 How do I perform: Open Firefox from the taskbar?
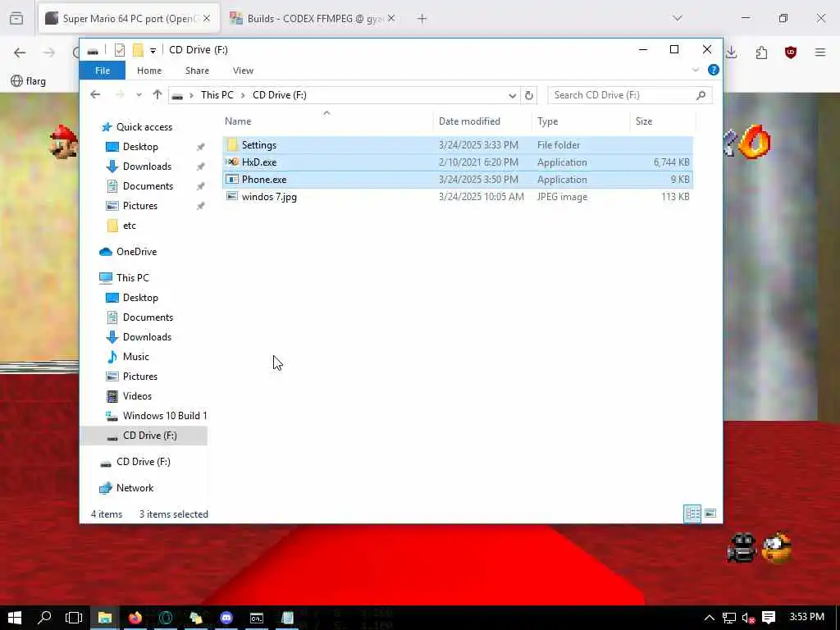coord(135,618)
